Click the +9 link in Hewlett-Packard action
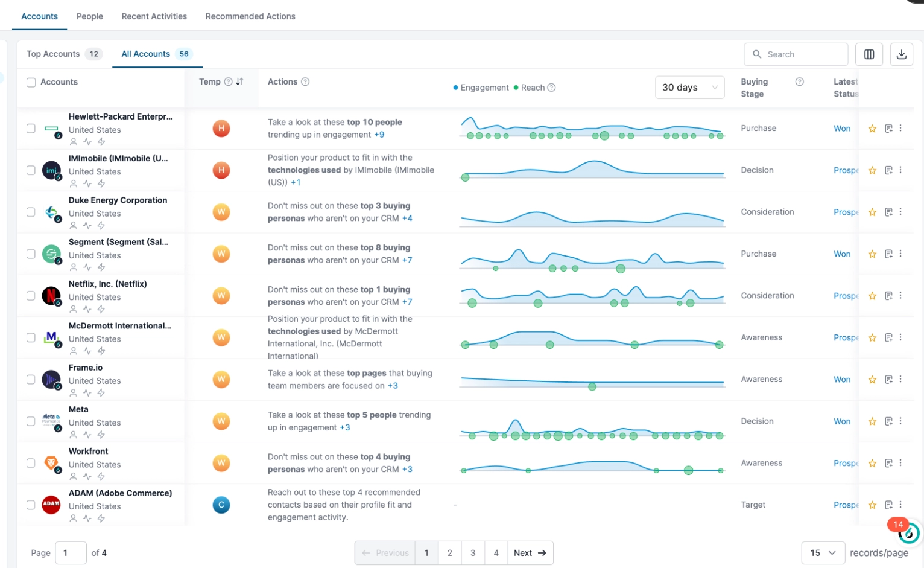This screenshot has height=568, width=924. click(x=379, y=135)
